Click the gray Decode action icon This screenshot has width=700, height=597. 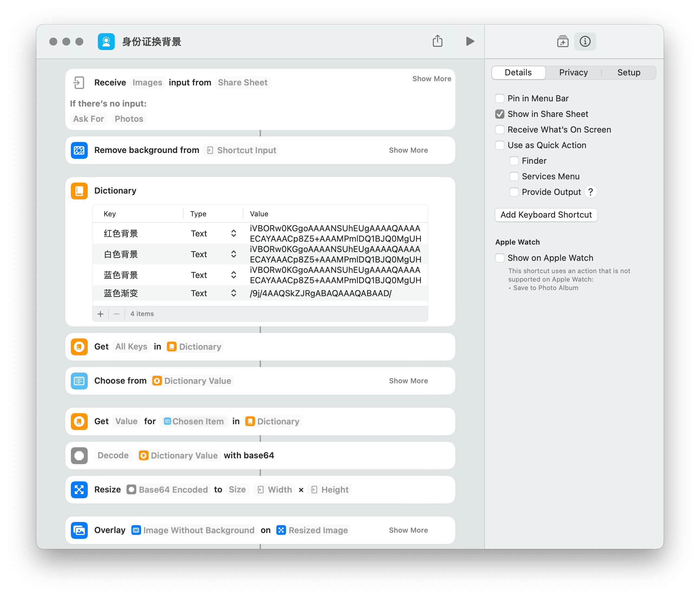tap(79, 455)
